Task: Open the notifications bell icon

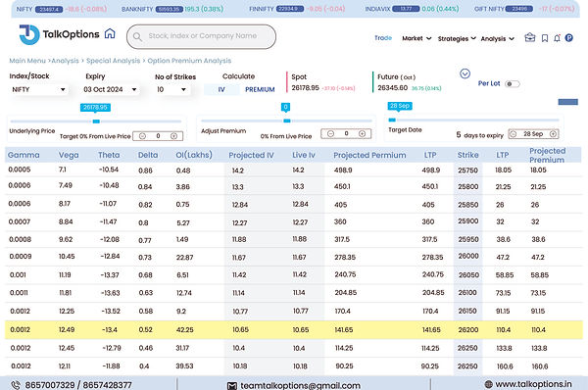Action: pos(558,38)
